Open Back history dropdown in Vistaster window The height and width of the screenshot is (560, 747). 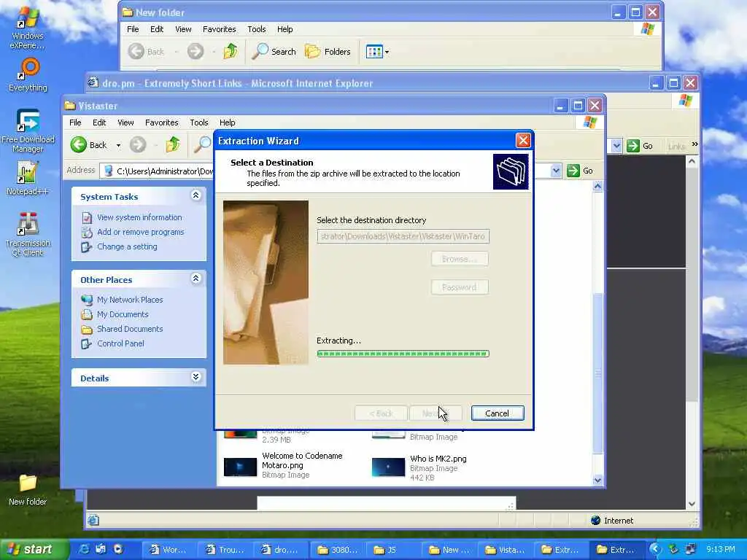(118, 145)
